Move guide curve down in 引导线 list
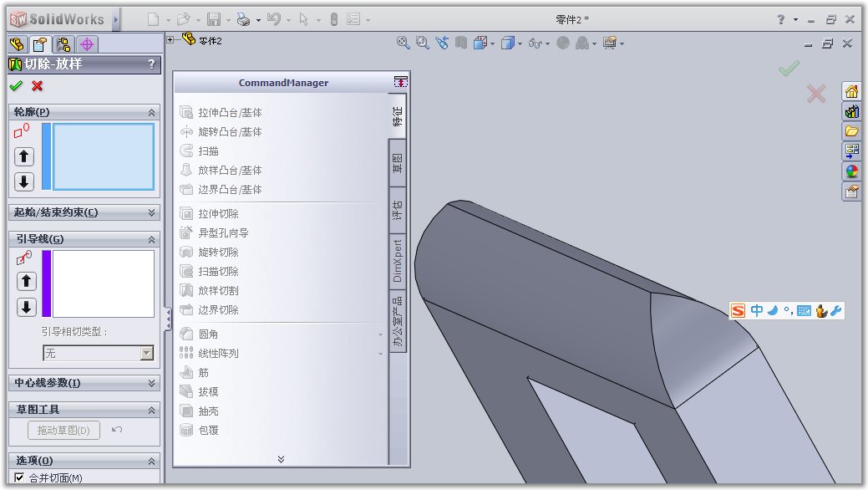The image size is (868, 490). 26,307
